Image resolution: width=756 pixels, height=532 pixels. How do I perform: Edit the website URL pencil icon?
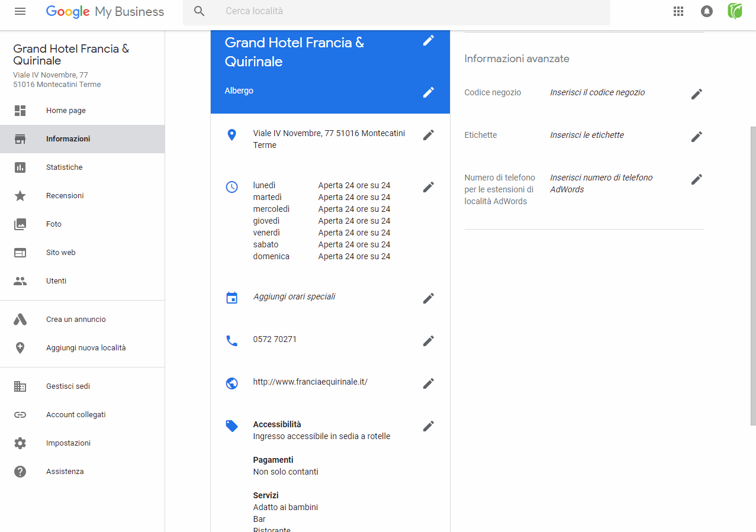coord(429,383)
